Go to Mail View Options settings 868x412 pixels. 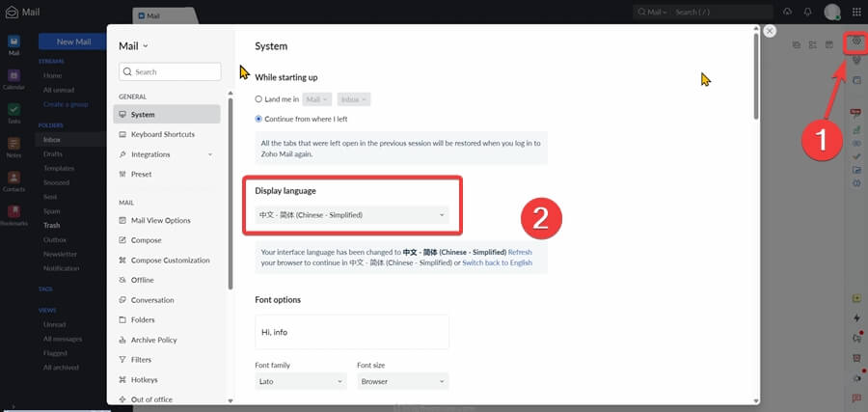[160, 221]
